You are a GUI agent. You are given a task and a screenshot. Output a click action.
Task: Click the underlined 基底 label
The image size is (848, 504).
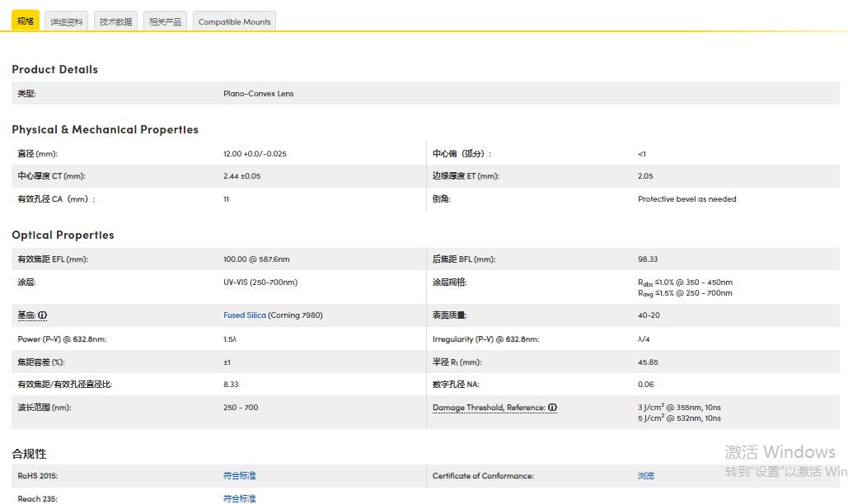pyautogui.click(x=26, y=315)
